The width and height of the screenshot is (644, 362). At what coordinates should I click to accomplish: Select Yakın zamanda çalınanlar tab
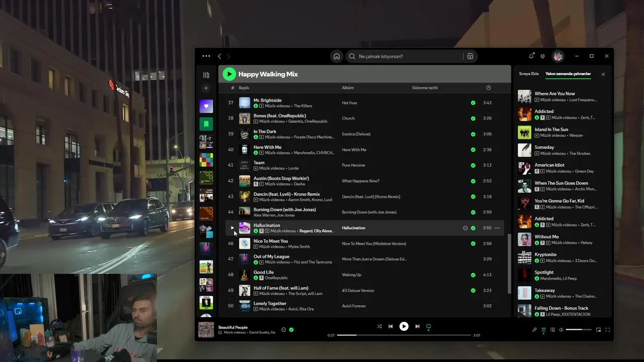click(x=568, y=74)
